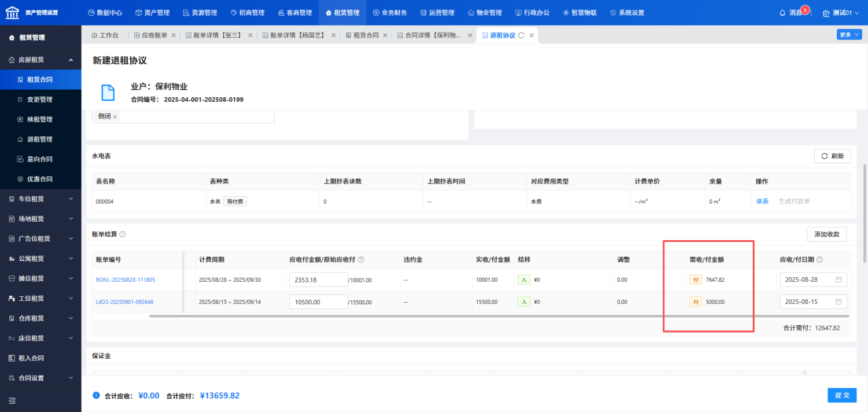Open 资产管理 in top navigation
Screen dimensions: 868x412
(x=152, y=13)
